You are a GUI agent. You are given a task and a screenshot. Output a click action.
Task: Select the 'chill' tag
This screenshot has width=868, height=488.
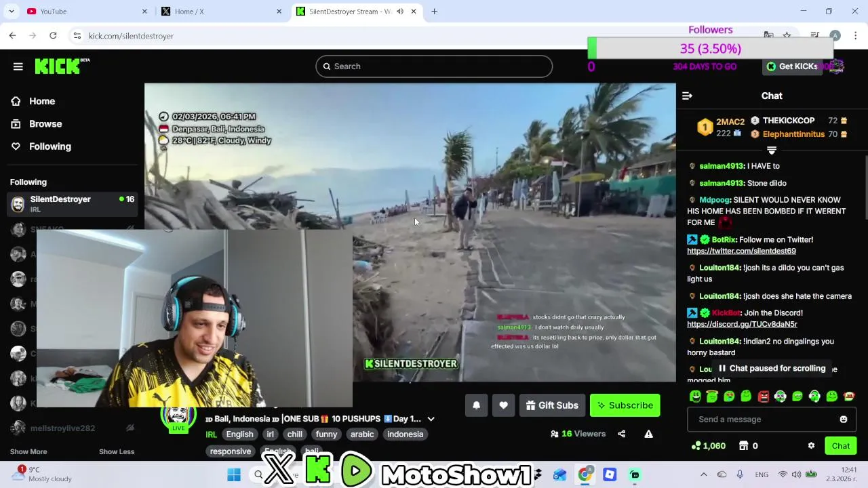click(294, 434)
